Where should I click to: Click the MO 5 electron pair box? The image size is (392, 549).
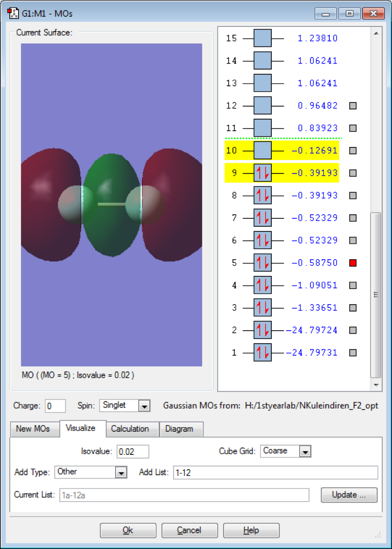pyautogui.click(x=263, y=263)
